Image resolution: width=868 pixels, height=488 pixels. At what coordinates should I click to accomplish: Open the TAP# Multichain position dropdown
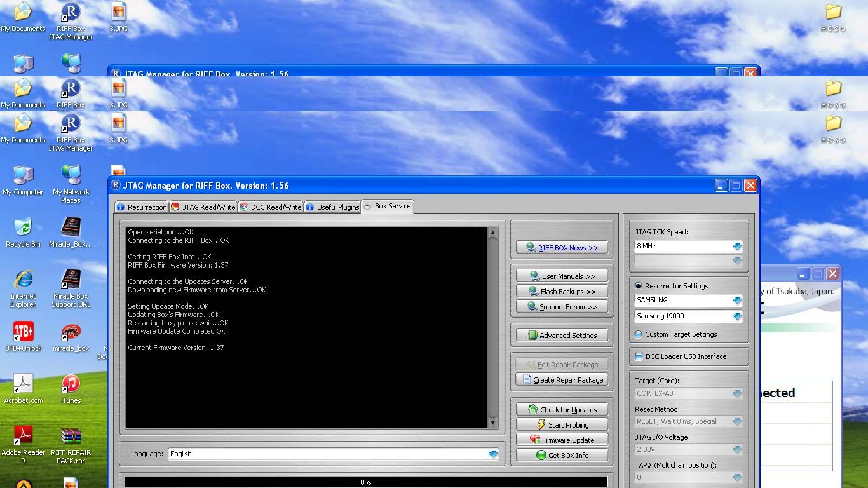(689, 477)
